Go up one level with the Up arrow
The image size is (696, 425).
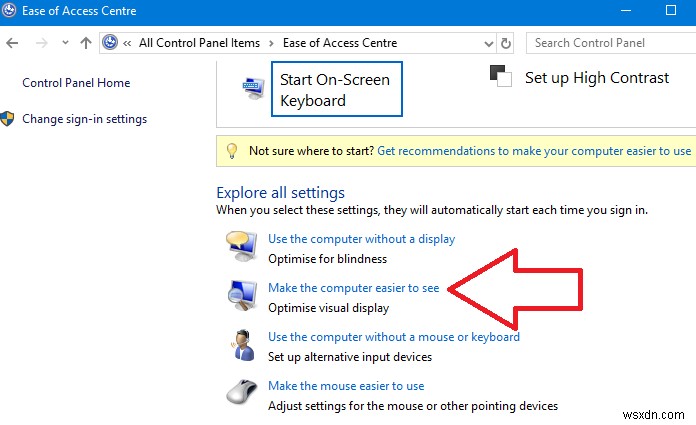pyautogui.click(x=86, y=43)
